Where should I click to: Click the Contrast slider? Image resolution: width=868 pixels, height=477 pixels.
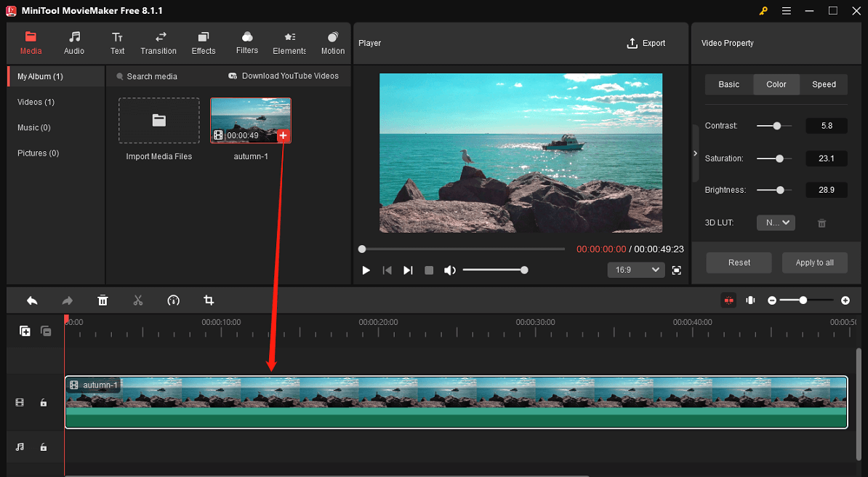774,126
